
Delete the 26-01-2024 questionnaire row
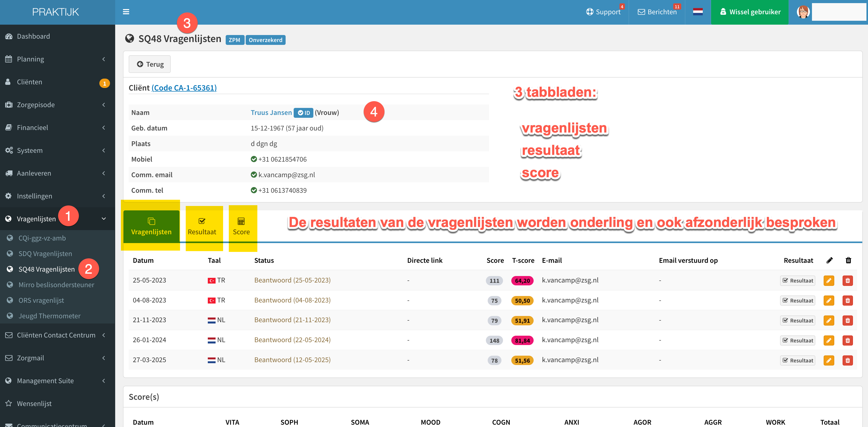(x=848, y=340)
